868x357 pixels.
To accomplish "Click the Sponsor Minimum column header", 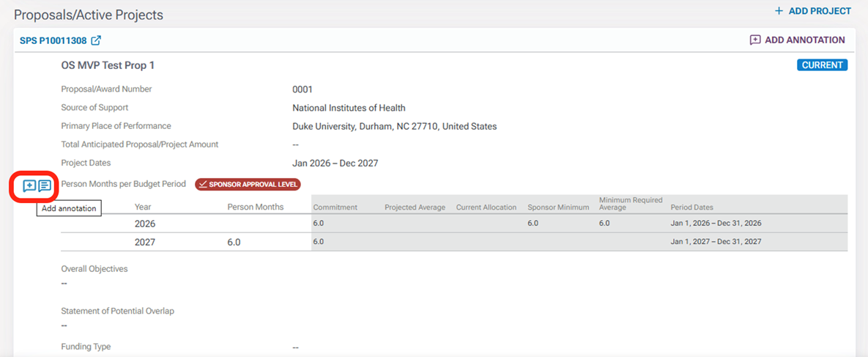I will 557,207.
